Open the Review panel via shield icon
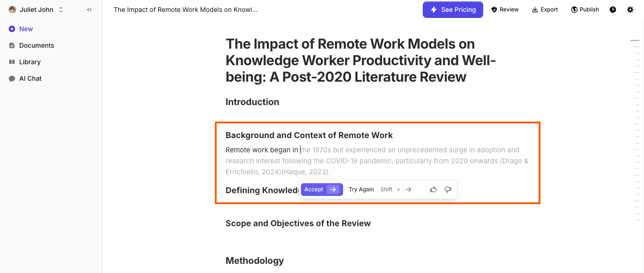This screenshot has height=273, width=644. [x=505, y=9]
